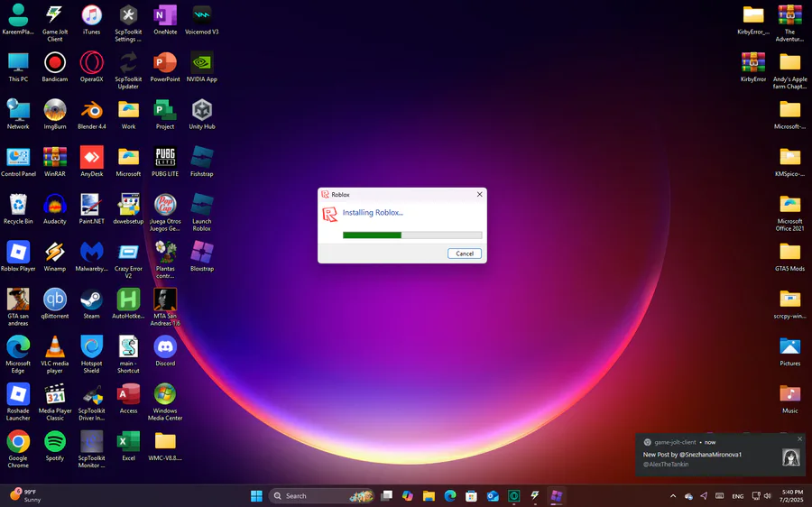Viewport: 812px width, 507px height.
Task: Open the weather widget showing 99°F
Action: [25, 495]
